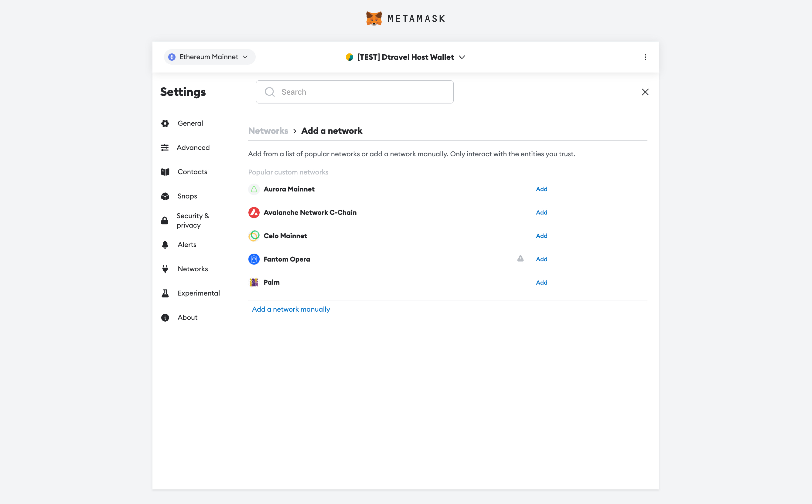The width and height of the screenshot is (812, 504).
Task: Click the Celo Mainnet name
Action: click(x=285, y=236)
